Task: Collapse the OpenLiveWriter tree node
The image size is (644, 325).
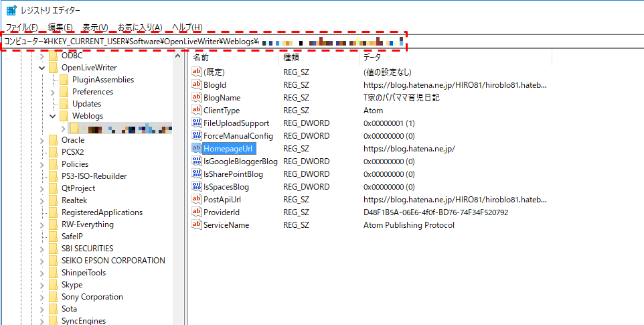Action: [x=42, y=68]
